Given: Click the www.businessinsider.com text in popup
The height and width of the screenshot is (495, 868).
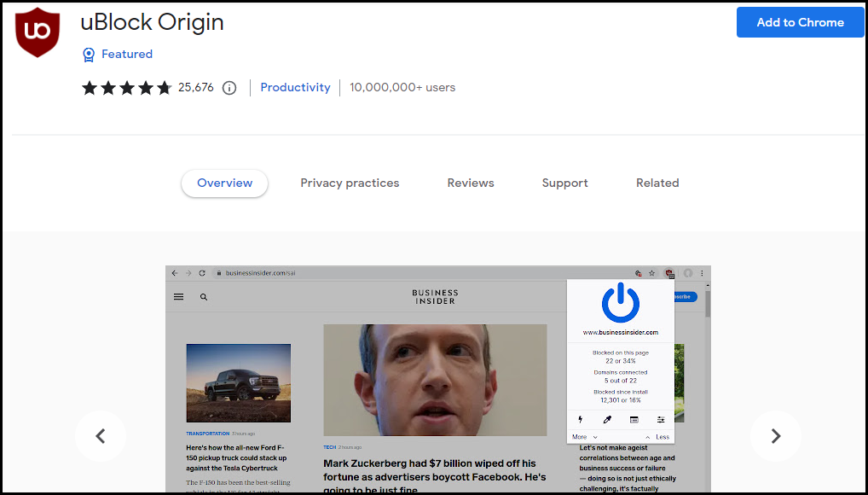Looking at the screenshot, I should coord(621,333).
